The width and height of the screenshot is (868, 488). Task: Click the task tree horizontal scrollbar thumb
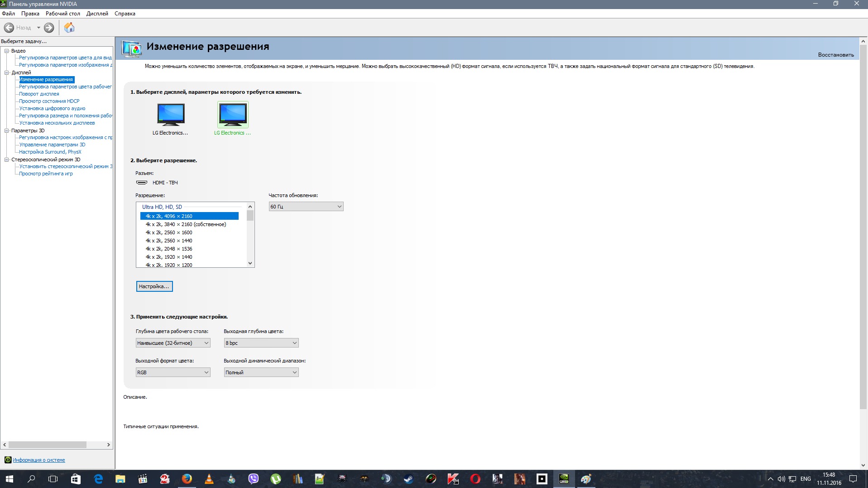tap(47, 445)
